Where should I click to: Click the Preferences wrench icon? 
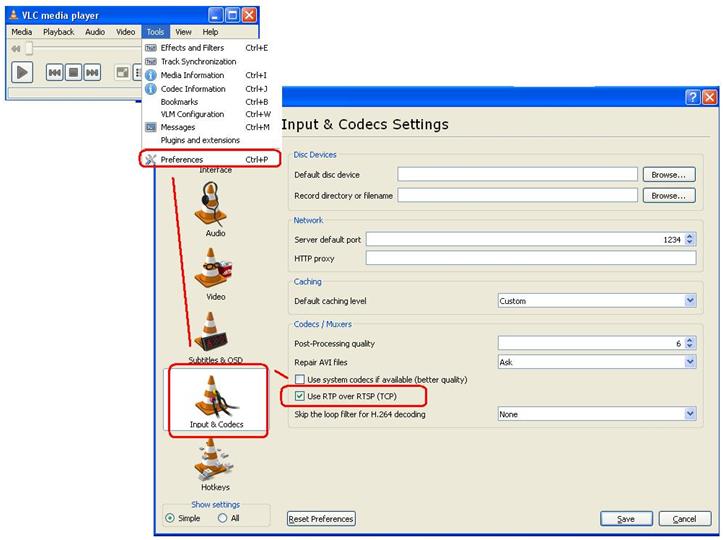151,159
